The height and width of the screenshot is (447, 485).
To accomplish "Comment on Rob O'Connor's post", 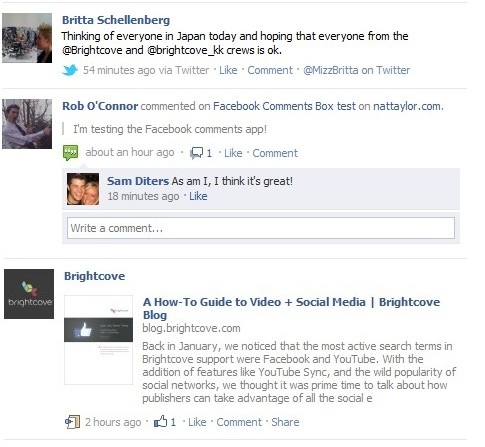I will pyautogui.click(x=275, y=153).
